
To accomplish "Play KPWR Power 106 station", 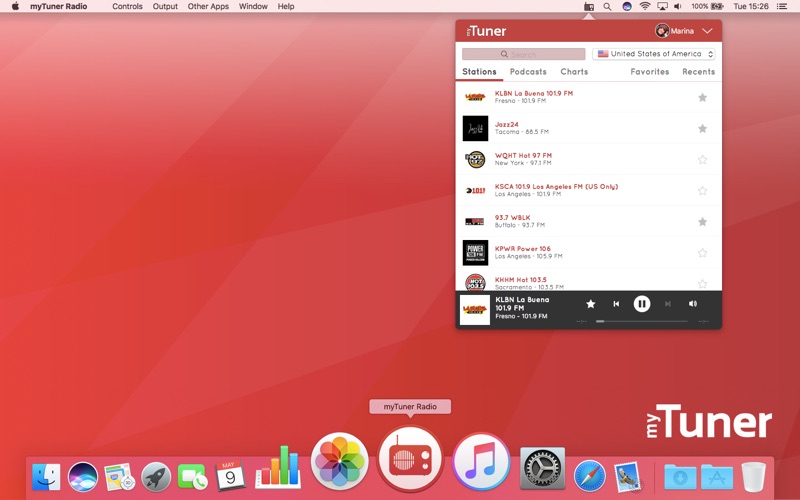I will [589, 253].
